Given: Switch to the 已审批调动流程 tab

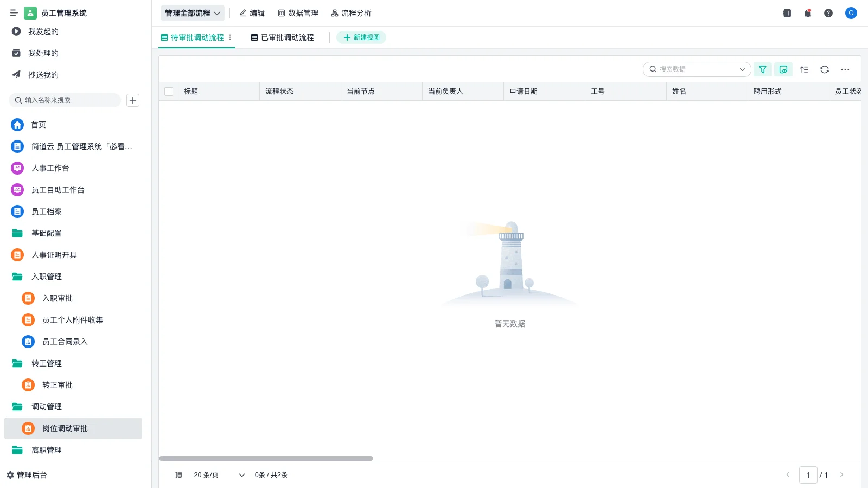Looking at the screenshot, I should tap(287, 37).
